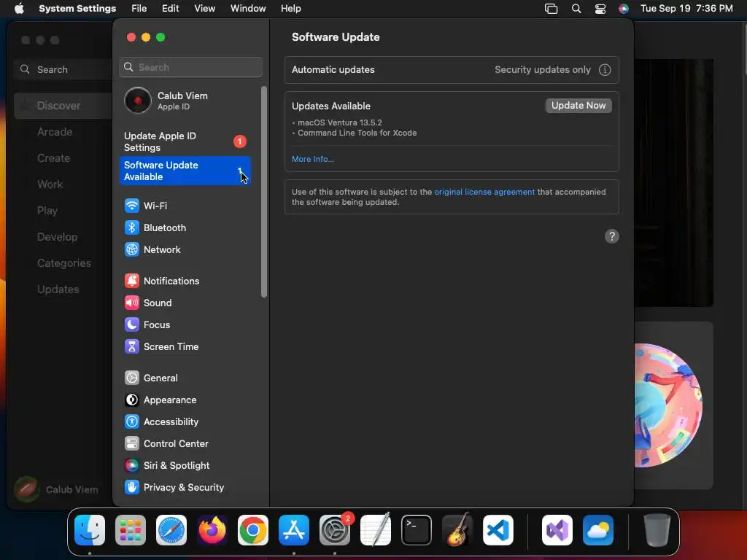
Task: Select Updates in App Store sidebar
Action: tap(58, 289)
